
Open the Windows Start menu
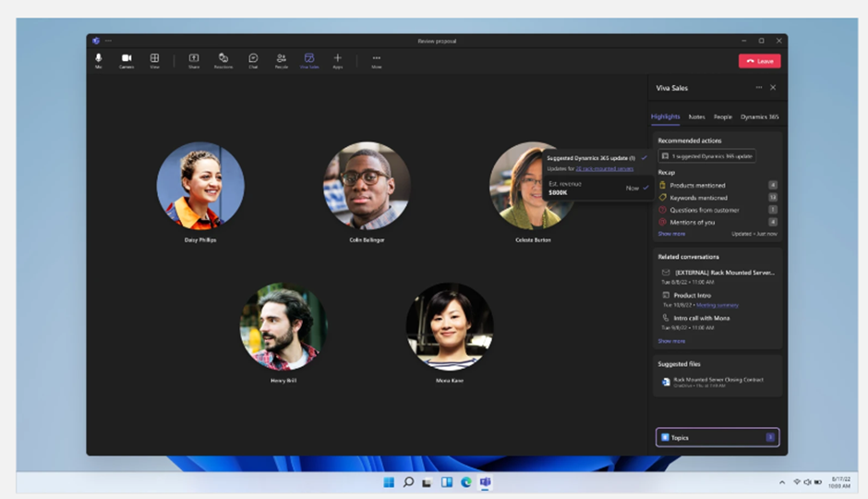click(389, 482)
